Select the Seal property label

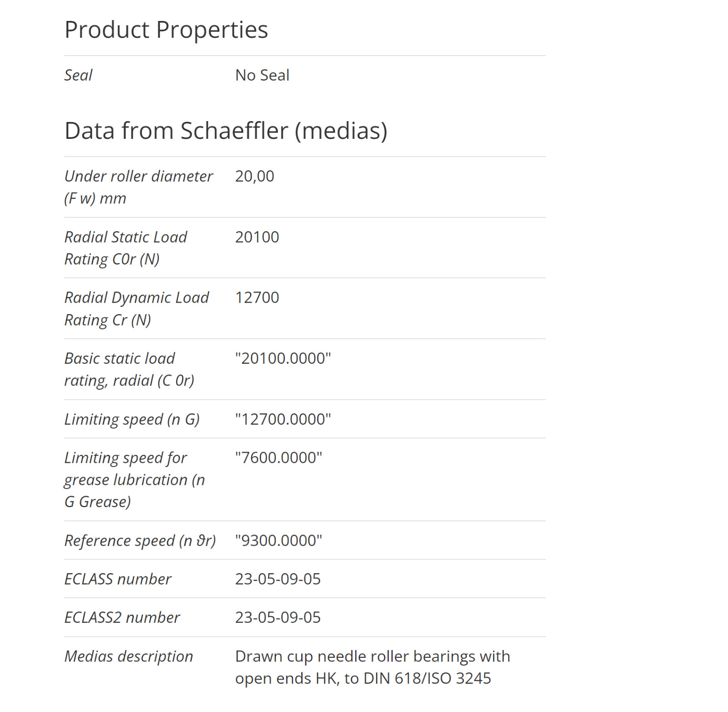click(78, 75)
